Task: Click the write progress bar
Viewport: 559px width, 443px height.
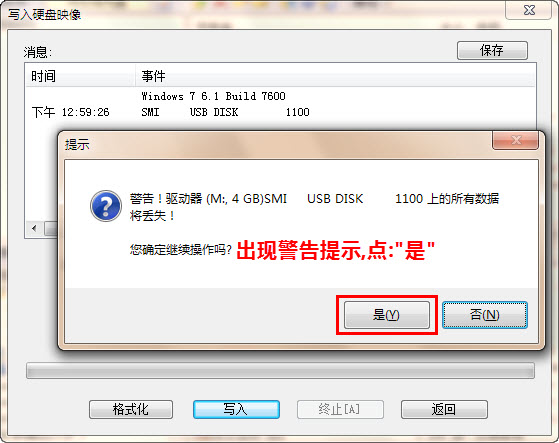Action: tap(280, 371)
